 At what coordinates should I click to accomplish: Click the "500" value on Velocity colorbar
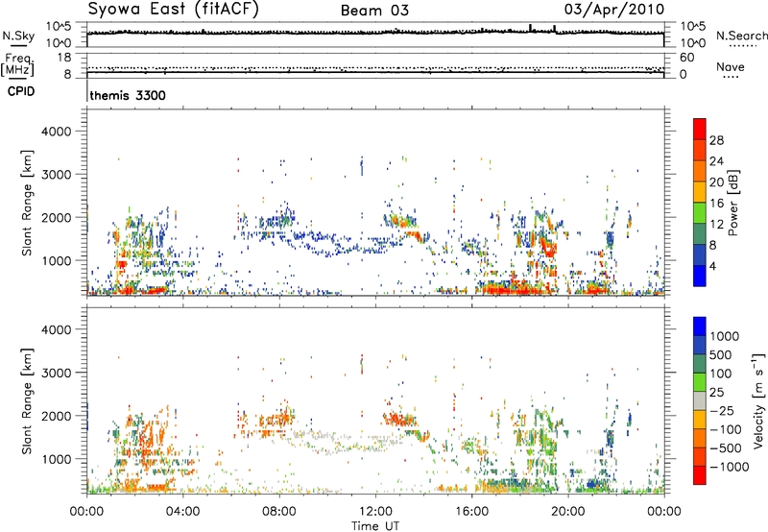[x=721, y=355]
